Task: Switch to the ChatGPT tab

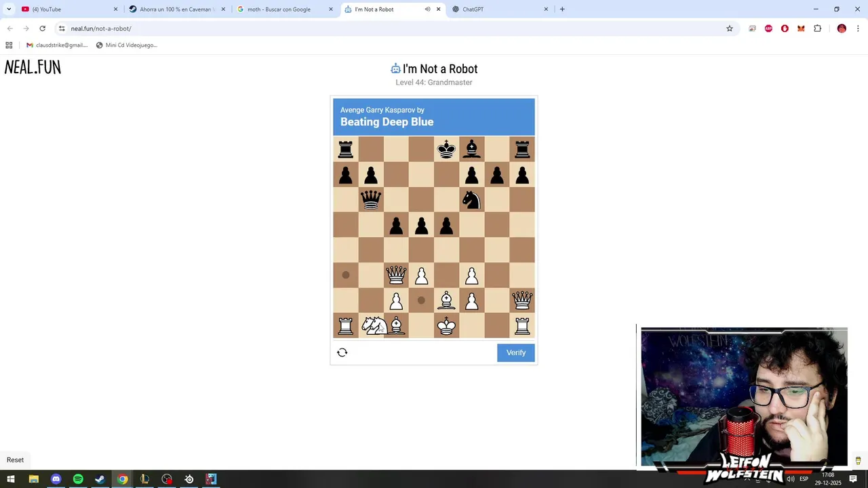Action: [x=500, y=9]
